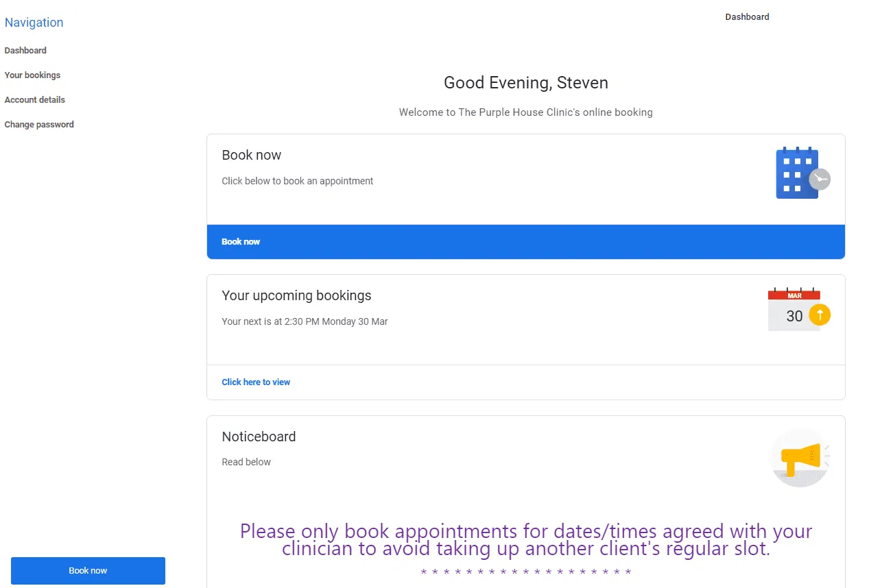Select Change password in the sidebar

click(x=39, y=125)
